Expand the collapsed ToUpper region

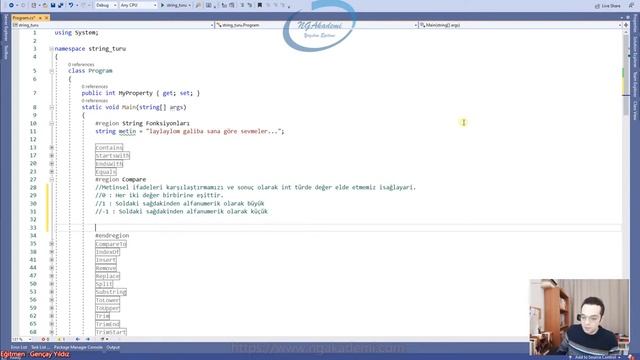pos(51,308)
